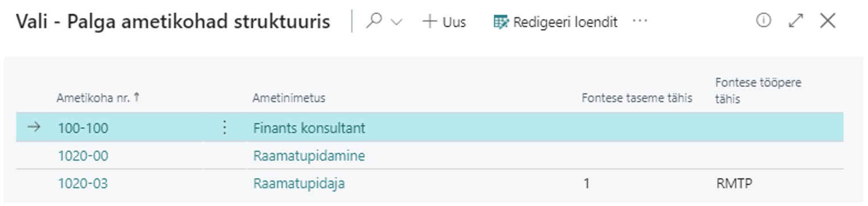The width and height of the screenshot is (868, 206).
Task: Expand the dialog with diagonal arrows icon
Action: click(x=796, y=21)
